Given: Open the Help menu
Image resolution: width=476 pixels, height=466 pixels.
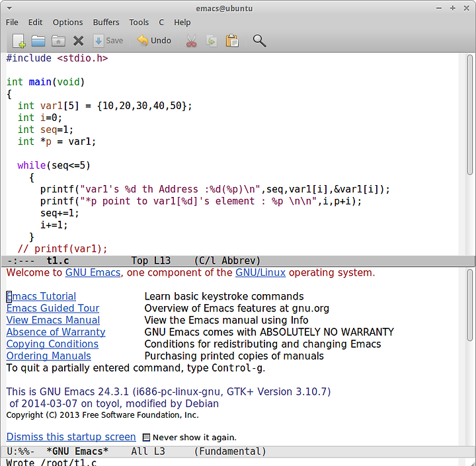Looking at the screenshot, I should pos(182,22).
